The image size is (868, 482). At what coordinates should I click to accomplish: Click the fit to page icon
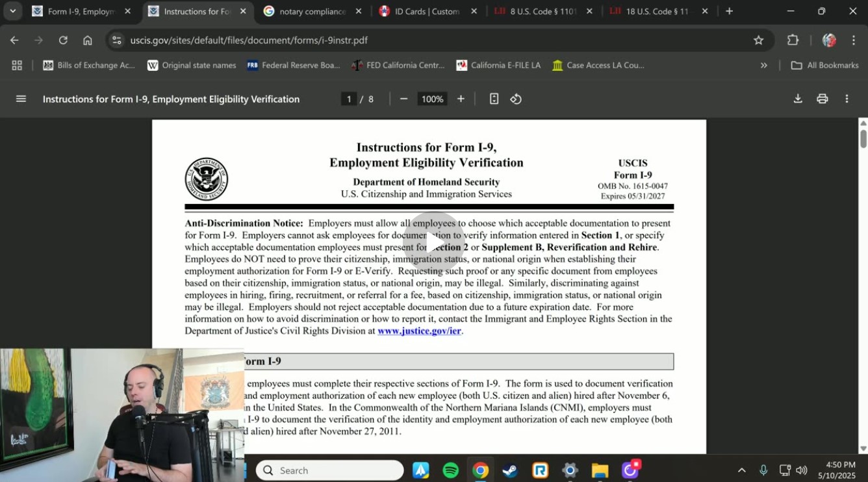[494, 99]
